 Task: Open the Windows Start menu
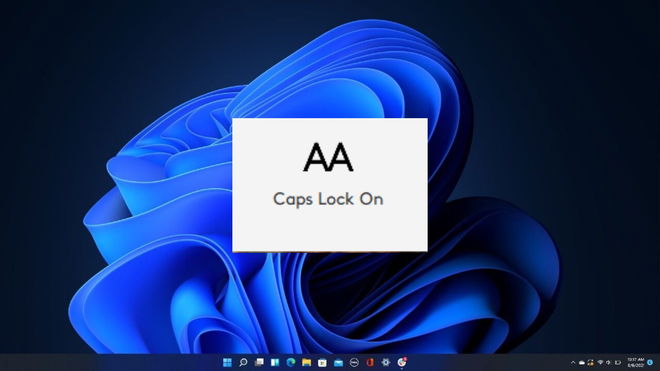[x=227, y=362]
